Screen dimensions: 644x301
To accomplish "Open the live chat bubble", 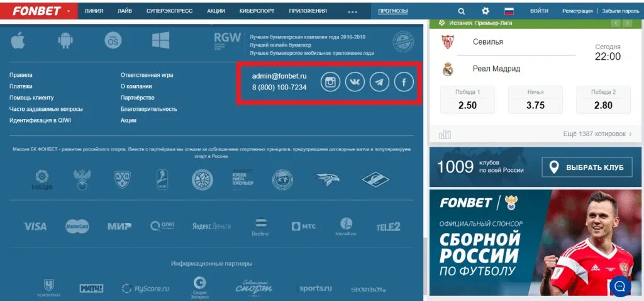I will tap(620, 286).
